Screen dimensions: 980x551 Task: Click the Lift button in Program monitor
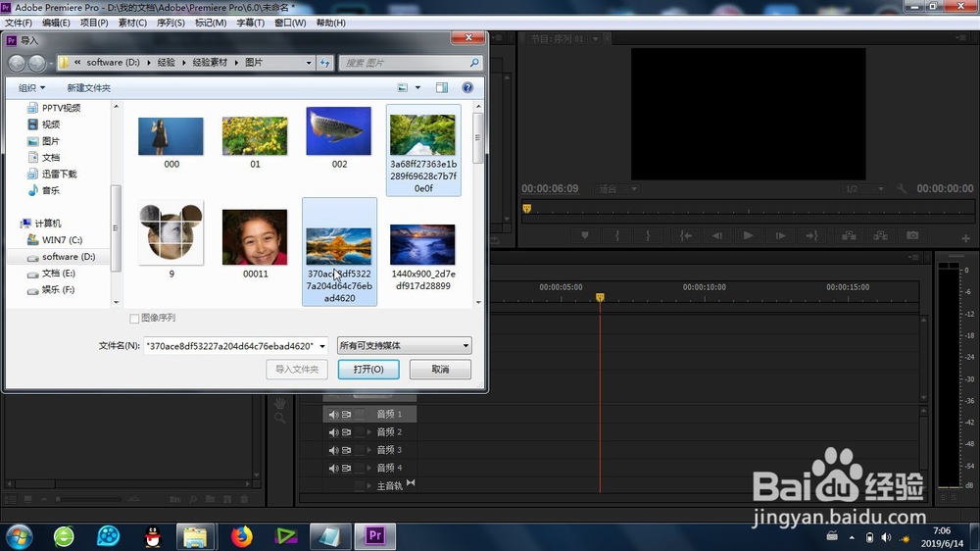(849, 235)
